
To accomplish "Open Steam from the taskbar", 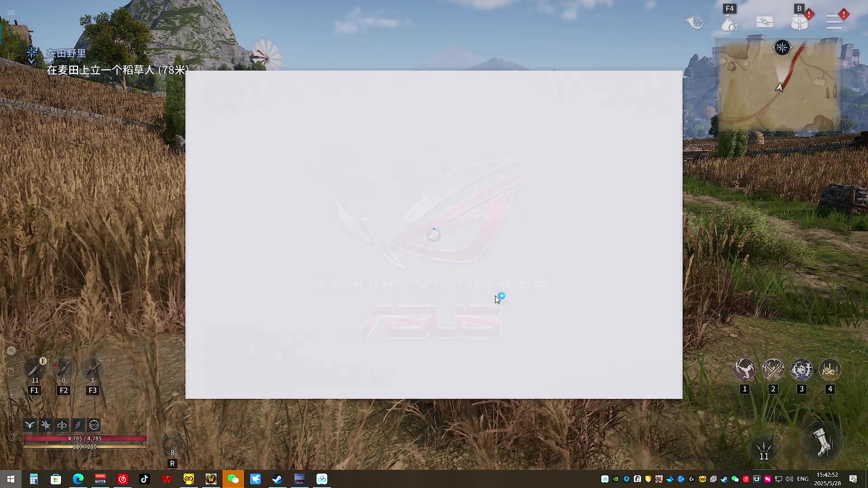I will tap(278, 479).
